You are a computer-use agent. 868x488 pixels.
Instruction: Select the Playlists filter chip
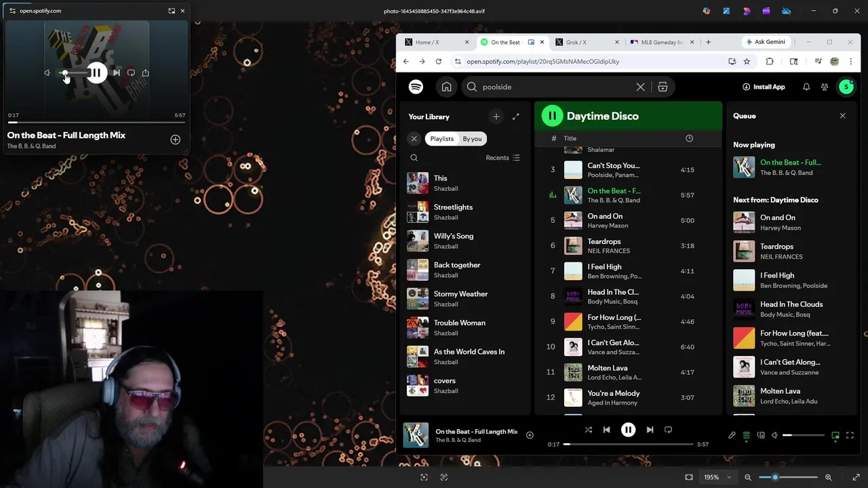pyautogui.click(x=441, y=138)
